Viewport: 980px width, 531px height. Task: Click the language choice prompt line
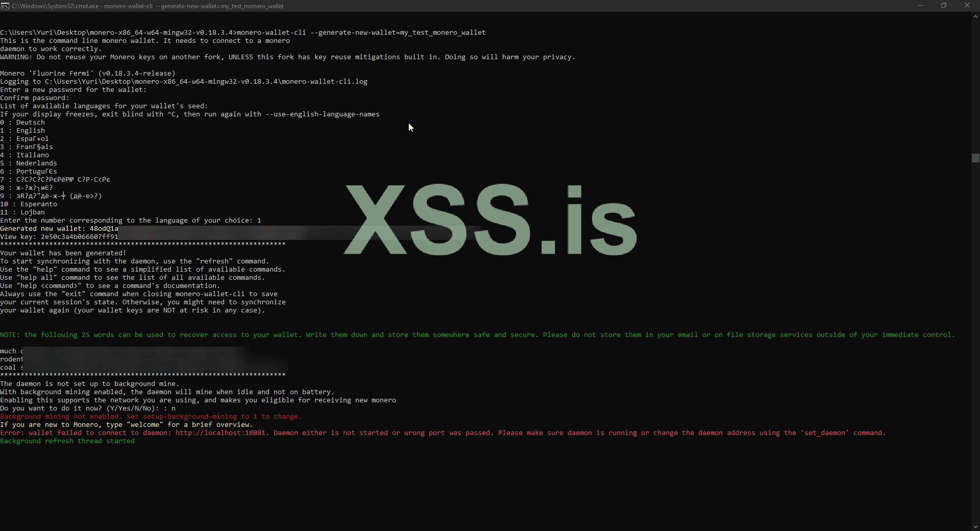[131, 221]
